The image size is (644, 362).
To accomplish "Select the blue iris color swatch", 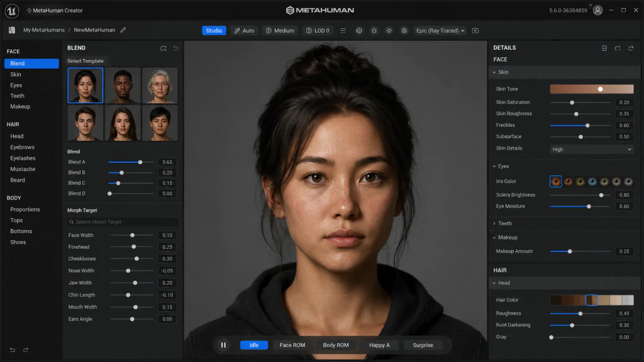I will [592, 182].
